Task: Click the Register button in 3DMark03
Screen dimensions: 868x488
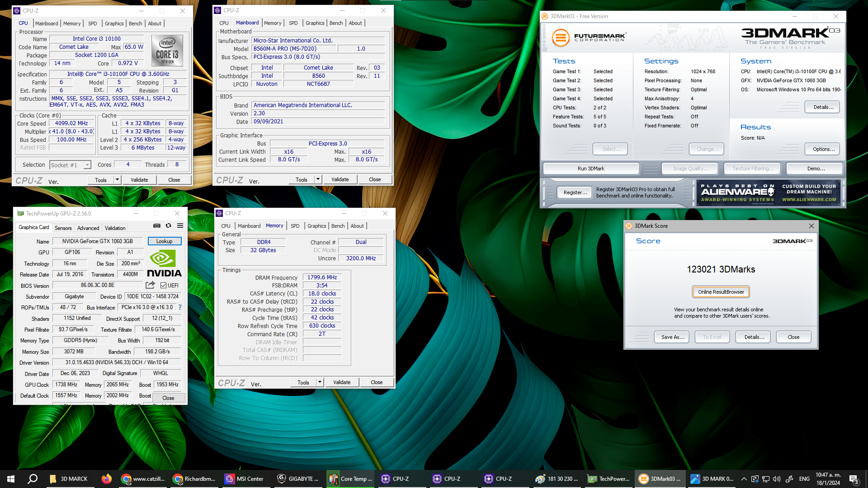Action: (575, 192)
